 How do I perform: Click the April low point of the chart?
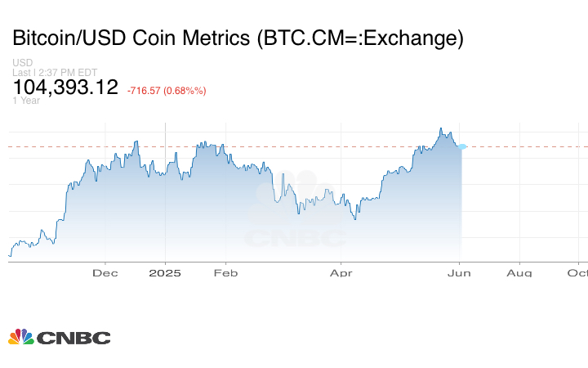point(354,219)
